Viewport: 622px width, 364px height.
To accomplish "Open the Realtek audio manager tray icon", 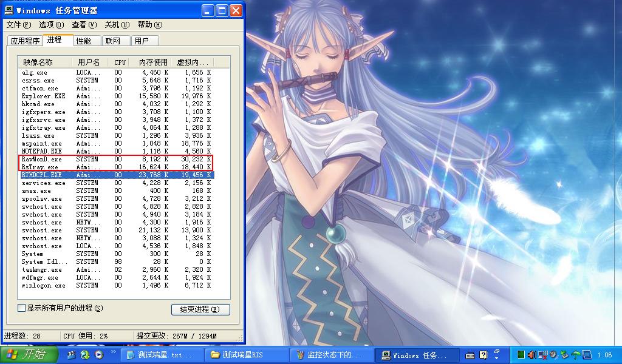I will point(553,355).
